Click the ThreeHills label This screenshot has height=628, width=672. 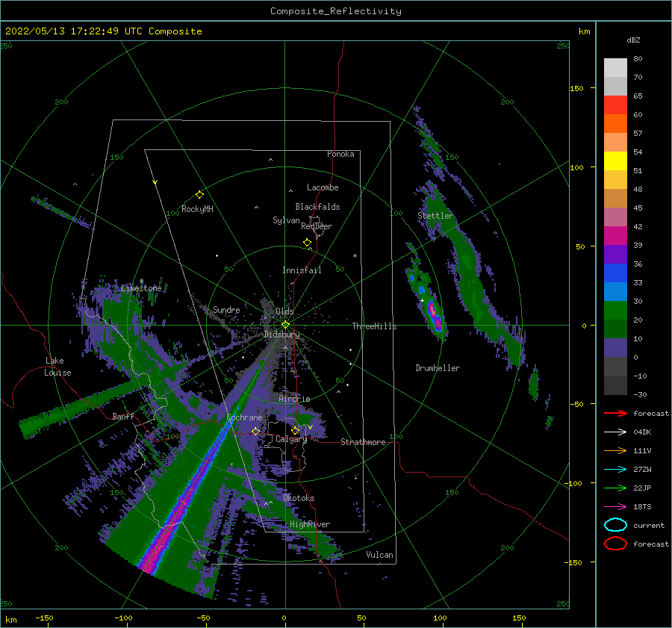click(375, 326)
